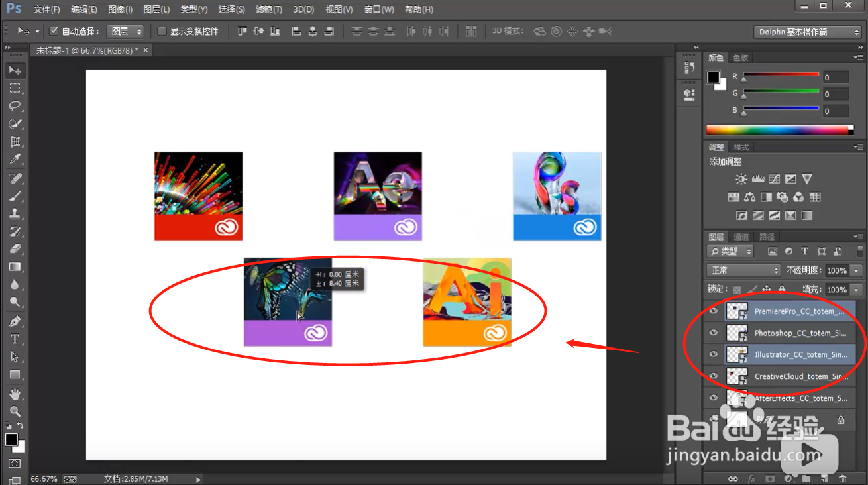Select the Pen tool
This screenshot has width=868, height=485.
pyautogui.click(x=15, y=322)
